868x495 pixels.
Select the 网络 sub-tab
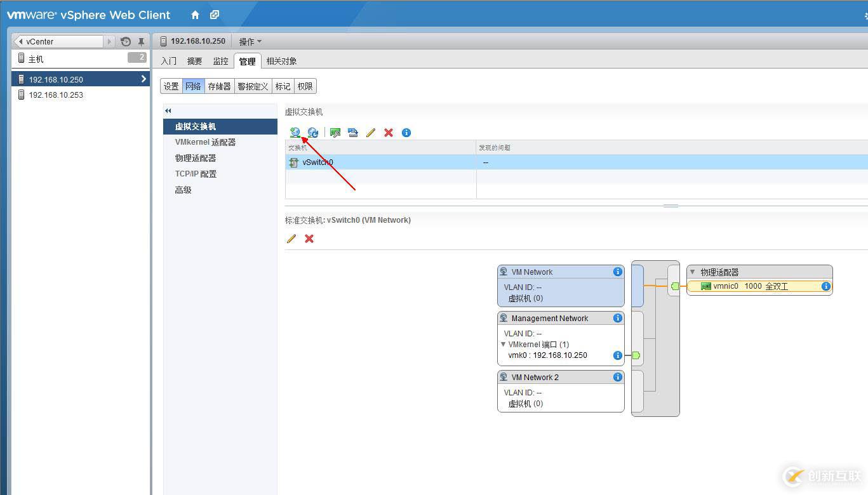point(194,86)
